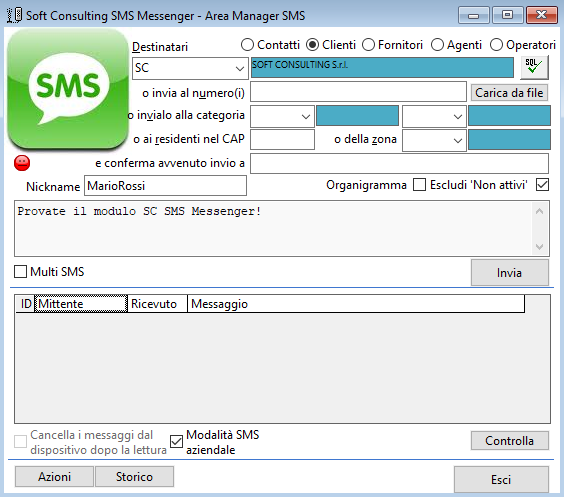Select the Agenti radio button
Image resolution: width=564 pixels, height=497 pixels.
437,45
